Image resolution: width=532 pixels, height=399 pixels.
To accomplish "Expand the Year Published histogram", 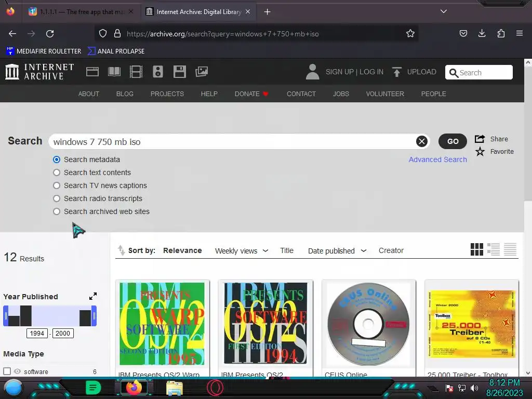I will click(x=92, y=296).
